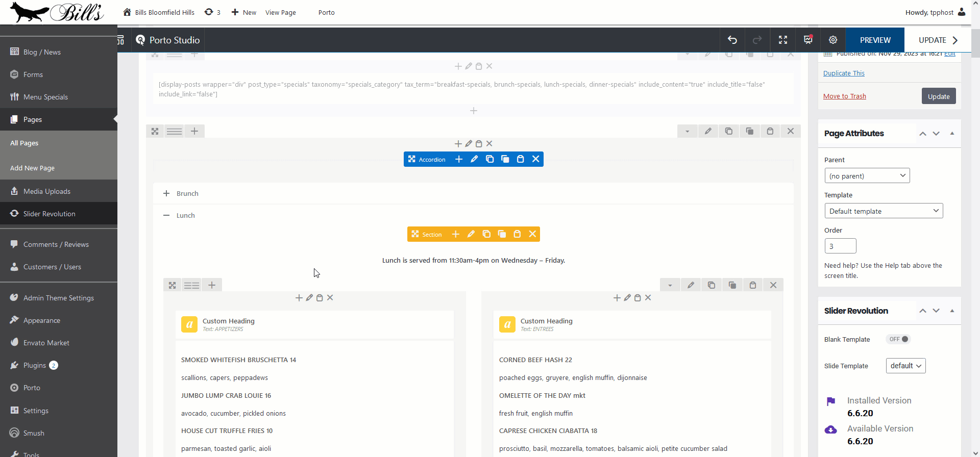Collapse the Slider Revolution panel
The width and height of the screenshot is (980, 457).
952,311
